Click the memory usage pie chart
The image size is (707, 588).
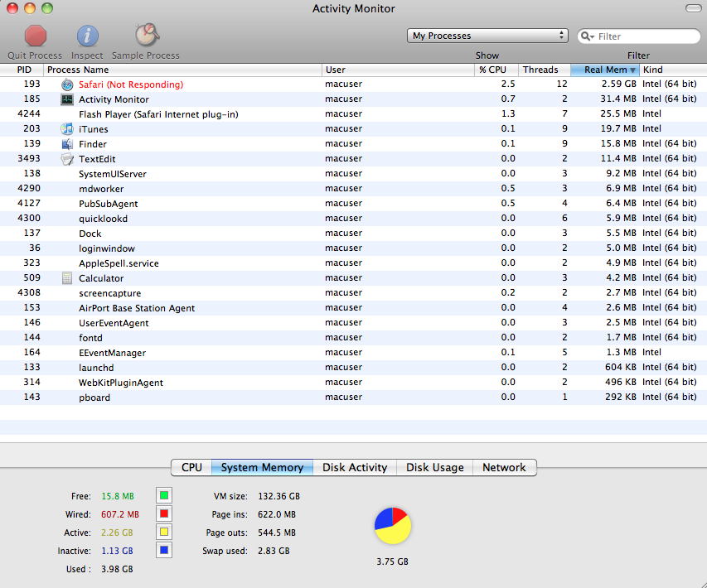pyautogui.click(x=393, y=526)
